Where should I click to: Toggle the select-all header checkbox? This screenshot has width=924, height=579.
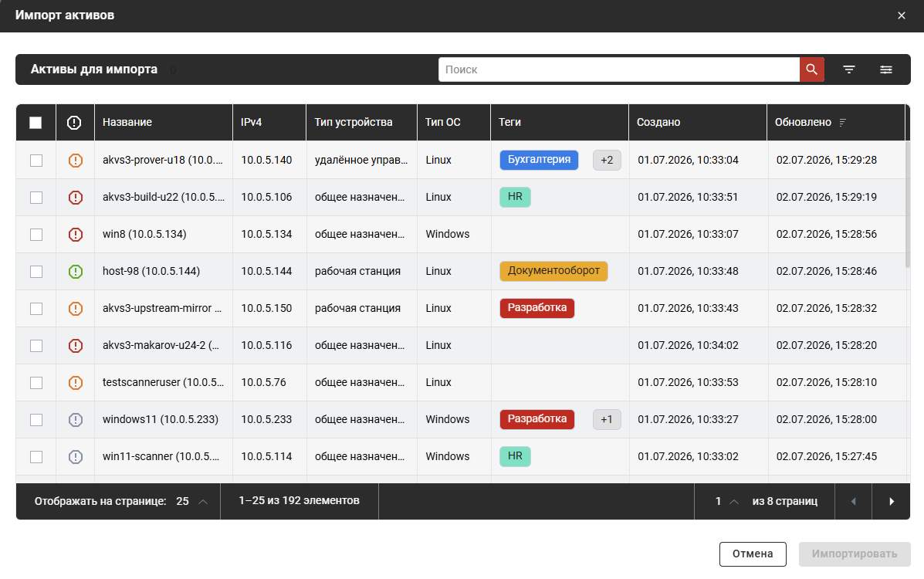(36, 123)
